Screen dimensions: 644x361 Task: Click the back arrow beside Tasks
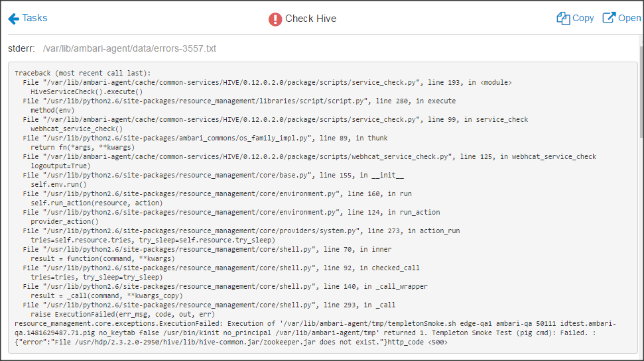[13, 19]
